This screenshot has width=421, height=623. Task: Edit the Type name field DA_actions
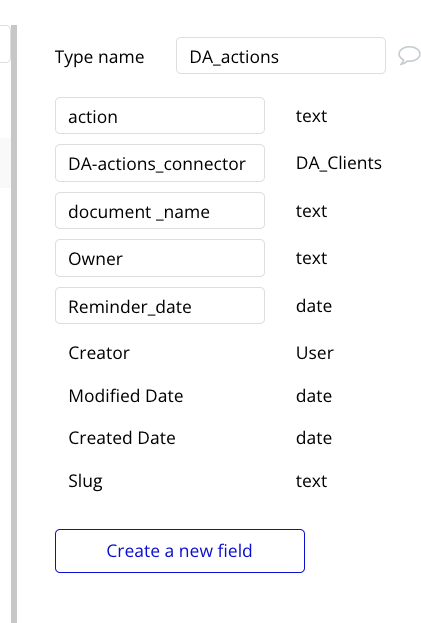281,56
